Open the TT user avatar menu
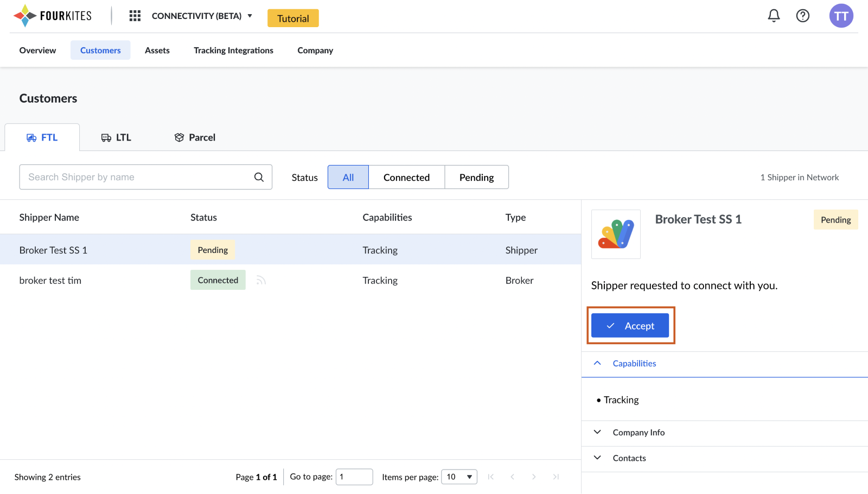The height and width of the screenshot is (494, 868). click(841, 16)
